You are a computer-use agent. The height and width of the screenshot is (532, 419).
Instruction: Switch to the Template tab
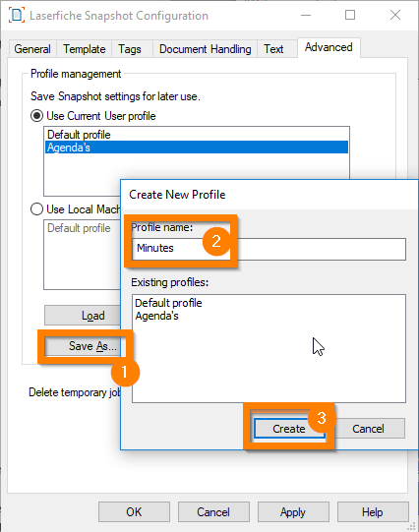click(x=85, y=49)
